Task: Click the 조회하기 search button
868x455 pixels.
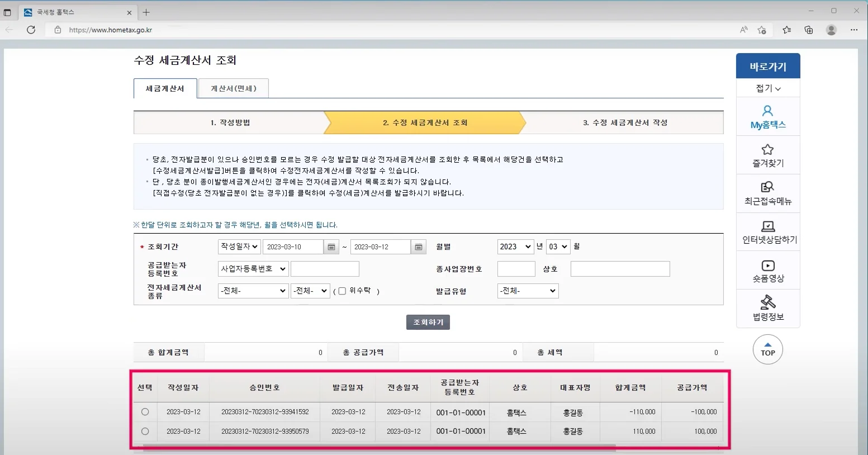Action: coord(428,322)
